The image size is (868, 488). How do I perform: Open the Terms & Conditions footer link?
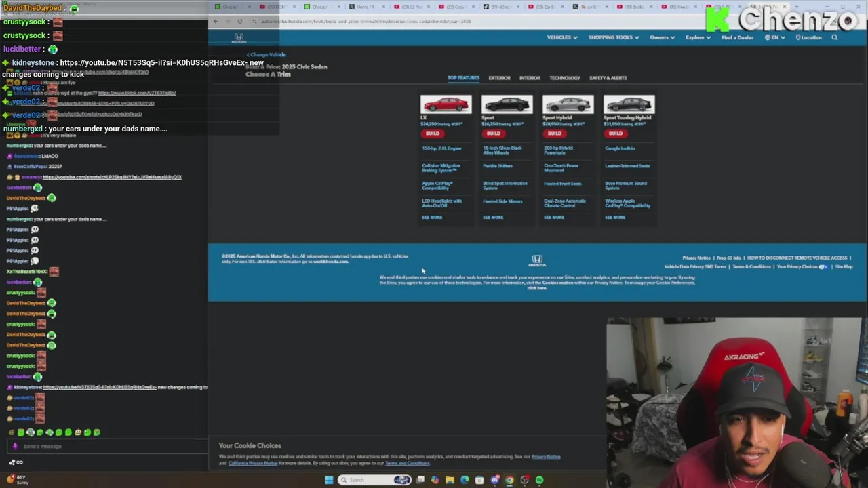click(751, 266)
